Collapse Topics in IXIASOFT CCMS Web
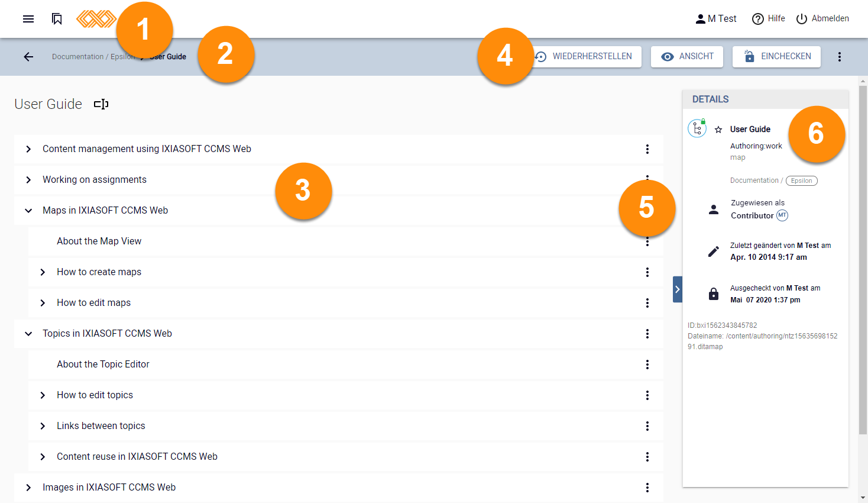This screenshot has width=868, height=503. [x=28, y=334]
